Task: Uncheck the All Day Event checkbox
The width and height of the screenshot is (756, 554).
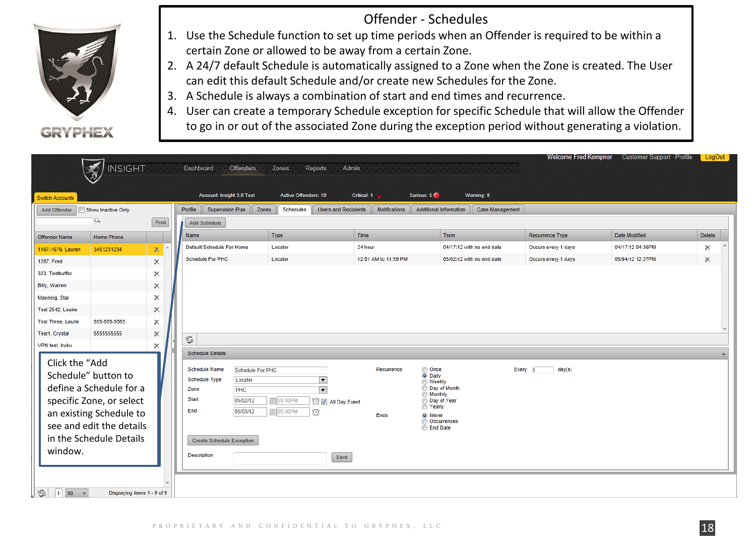Action: (x=324, y=401)
